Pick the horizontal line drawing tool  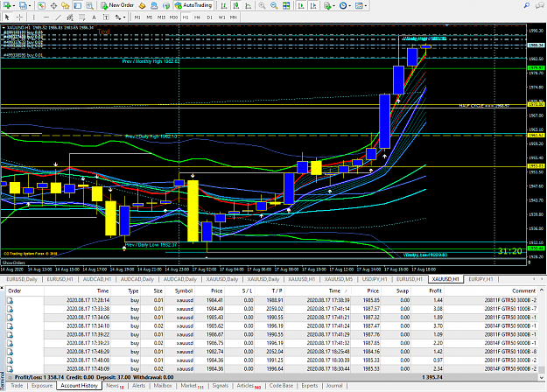46,17
